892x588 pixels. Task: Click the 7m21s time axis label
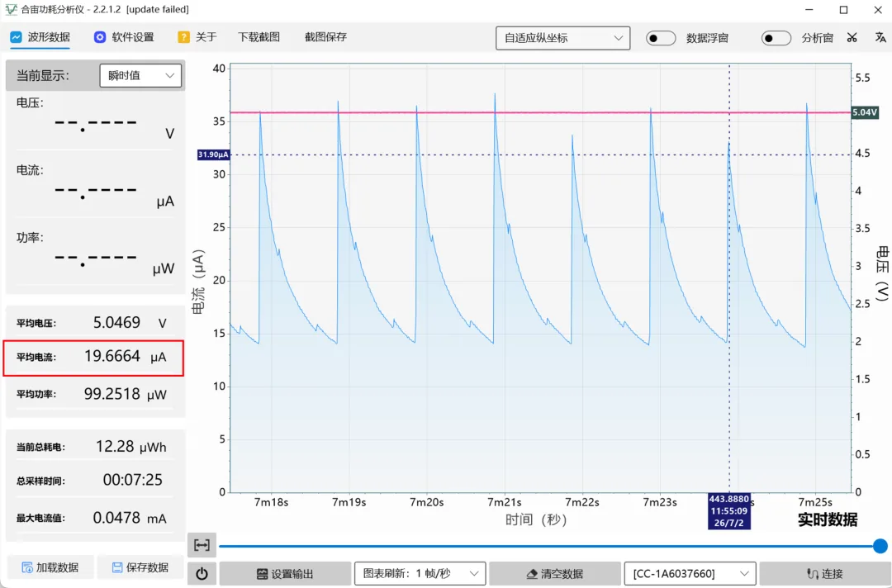click(x=504, y=502)
